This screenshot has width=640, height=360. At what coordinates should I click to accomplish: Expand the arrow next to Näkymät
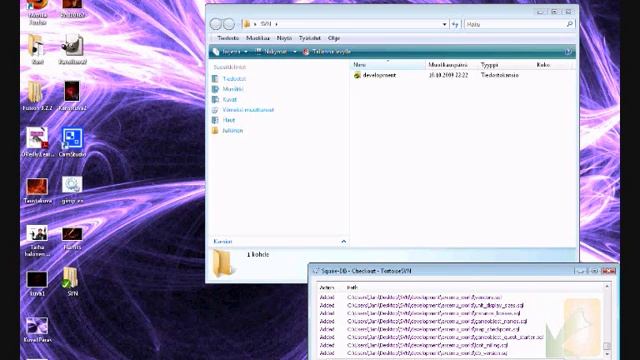(x=295, y=52)
